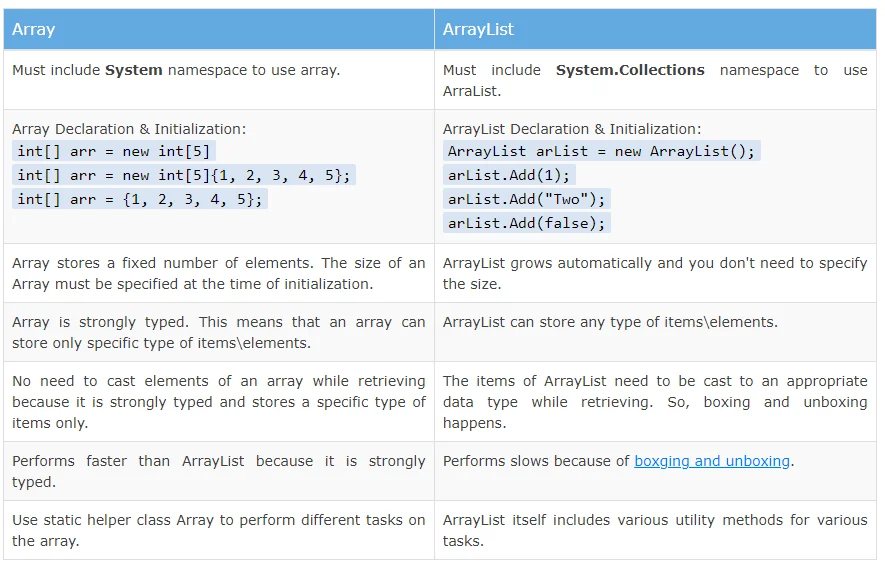Screen dimensions: 885x567
Task: Open the "boxing and unboxing" link
Action: 712,461
